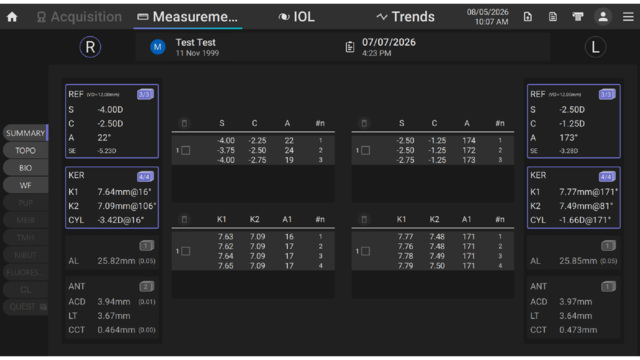The height and width of the screenshot is (360, 640).
Task: Click trash icon in left eye S/C/A table
Action: point(364,123)
